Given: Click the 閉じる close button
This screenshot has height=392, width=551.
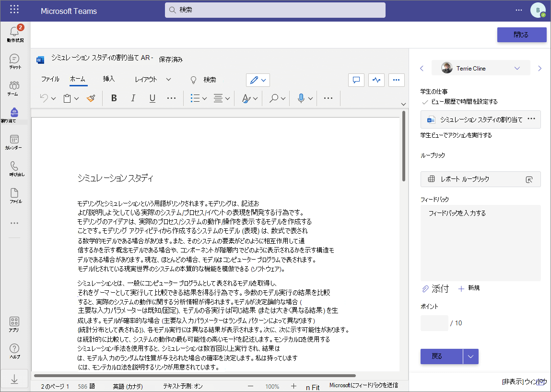Looking at the screenshot, I should tap(521, 35).
